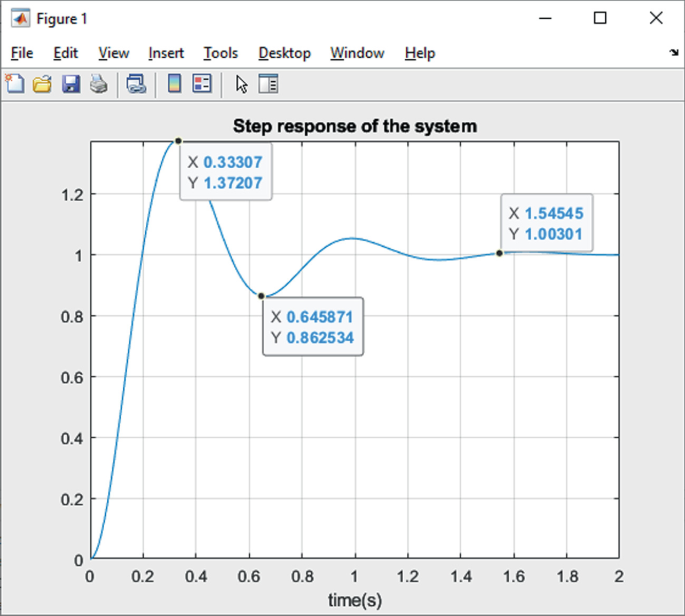This screenshot has width=685, height=616.
Task: Insert a legend from the toolbar
Action: (x=202, y=83)
